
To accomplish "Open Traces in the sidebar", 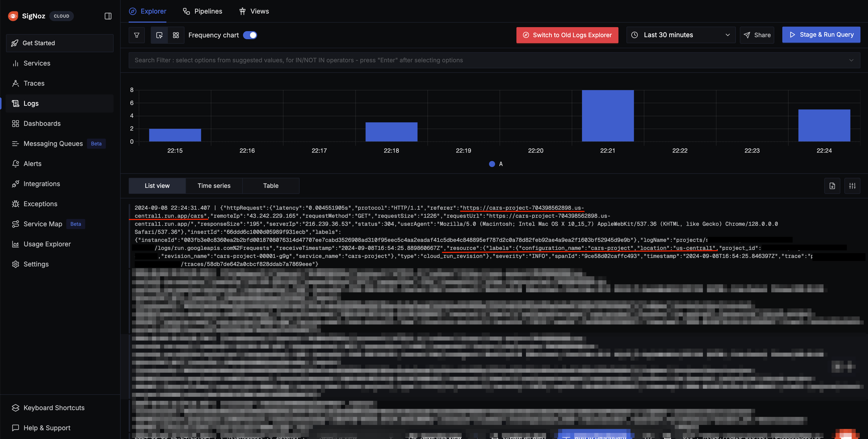I will (60, 83).
